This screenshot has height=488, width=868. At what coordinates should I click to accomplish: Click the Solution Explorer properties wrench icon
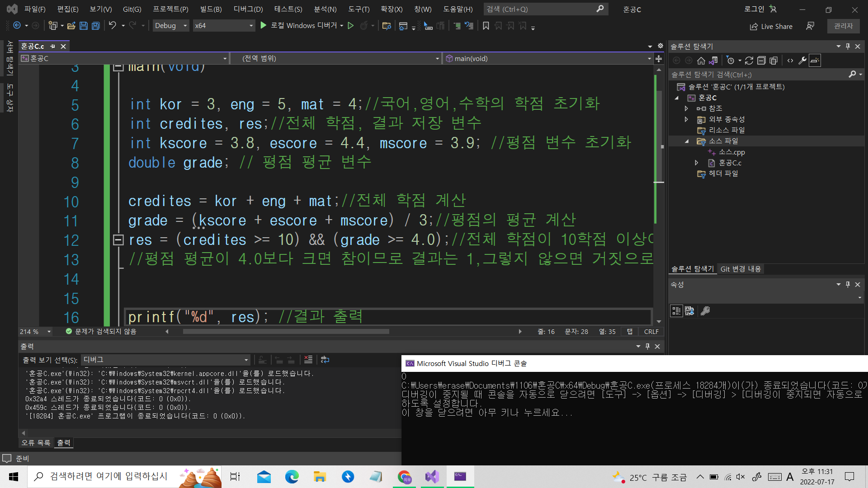point(802,61)
